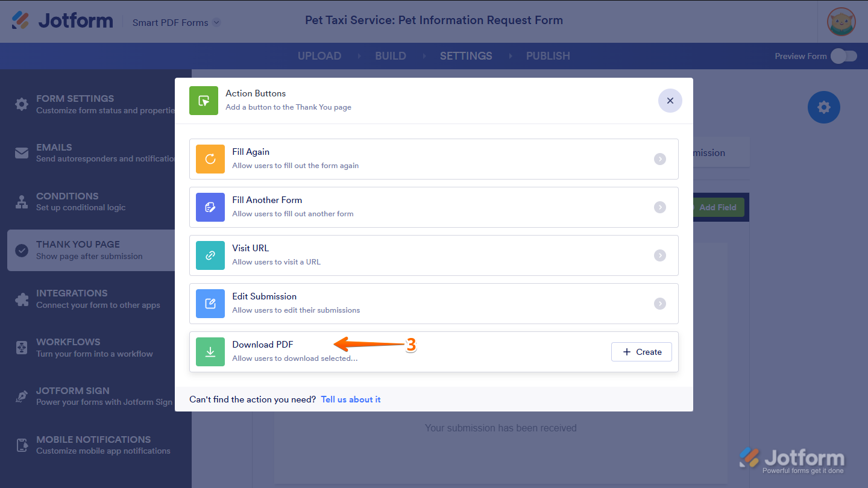Switch to the BUILD tab
This screenshot has height=488, width=868.
(x=391, y=56)
